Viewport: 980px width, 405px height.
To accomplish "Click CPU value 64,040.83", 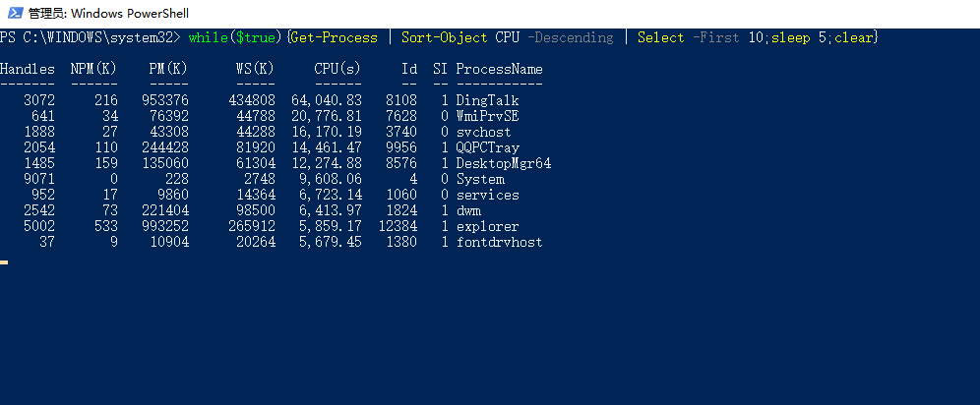I will pyautogui.click(x=327, y=100).
